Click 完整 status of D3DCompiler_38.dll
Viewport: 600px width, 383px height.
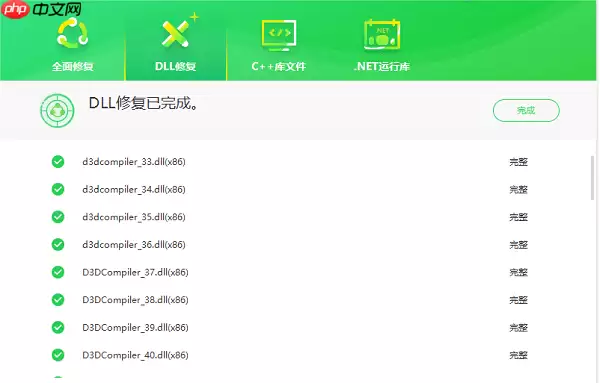[518, 300]
